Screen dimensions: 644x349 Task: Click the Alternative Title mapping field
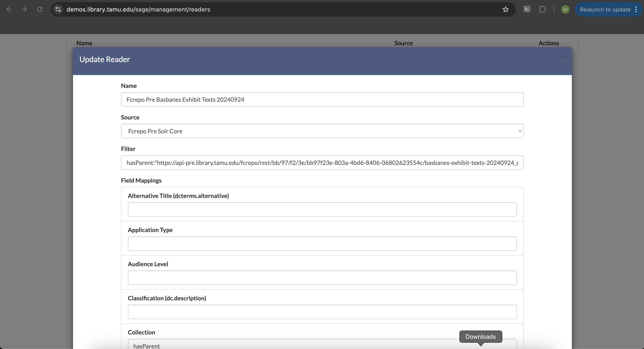pos(322,209)
